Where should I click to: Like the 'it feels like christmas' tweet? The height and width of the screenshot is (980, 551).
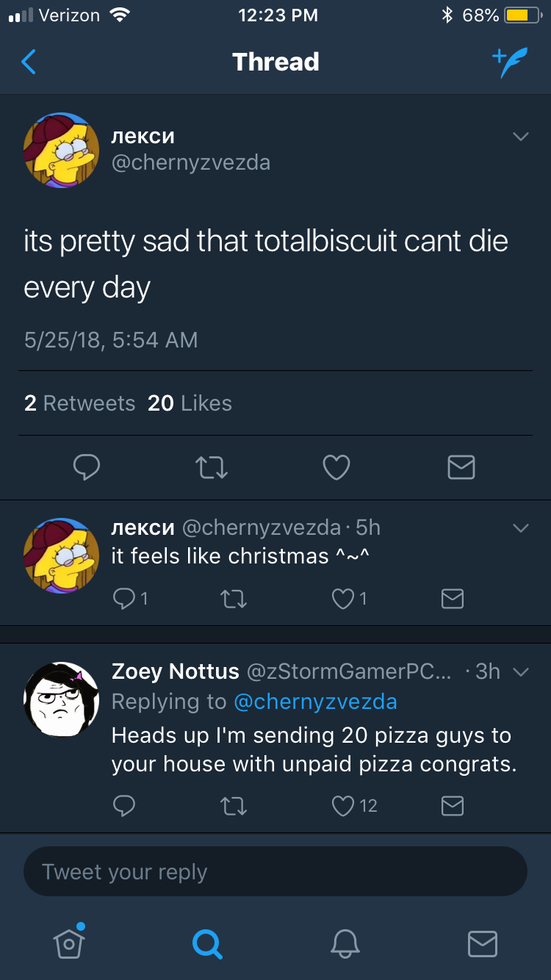(343, 599)
